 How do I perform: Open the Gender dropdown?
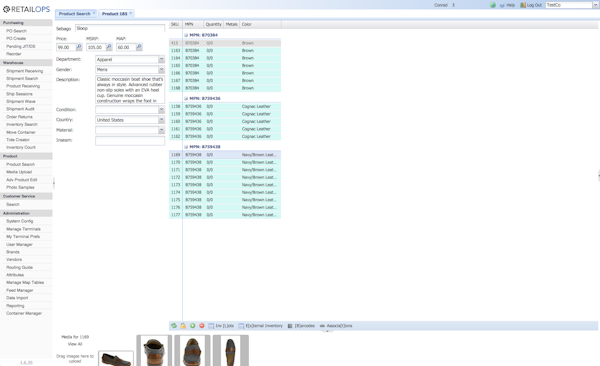click(x=161, y=69)
